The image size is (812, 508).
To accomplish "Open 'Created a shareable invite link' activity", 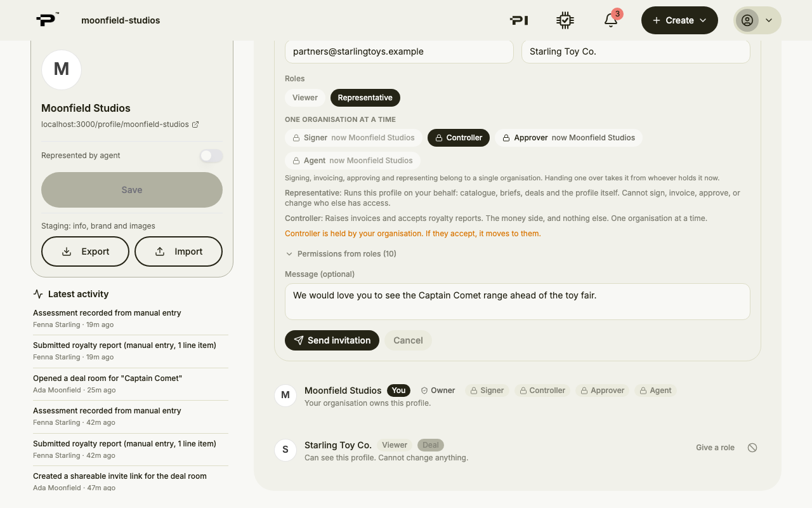I will [x=131, y=482].
